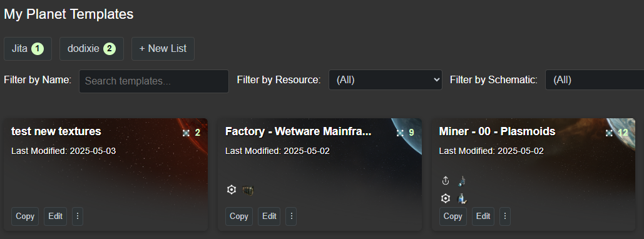Click extracted resource icon on Plasmoids card
The height and width of the screenshot is (239, 644).
pyautogui.click(x=463, y=181)
